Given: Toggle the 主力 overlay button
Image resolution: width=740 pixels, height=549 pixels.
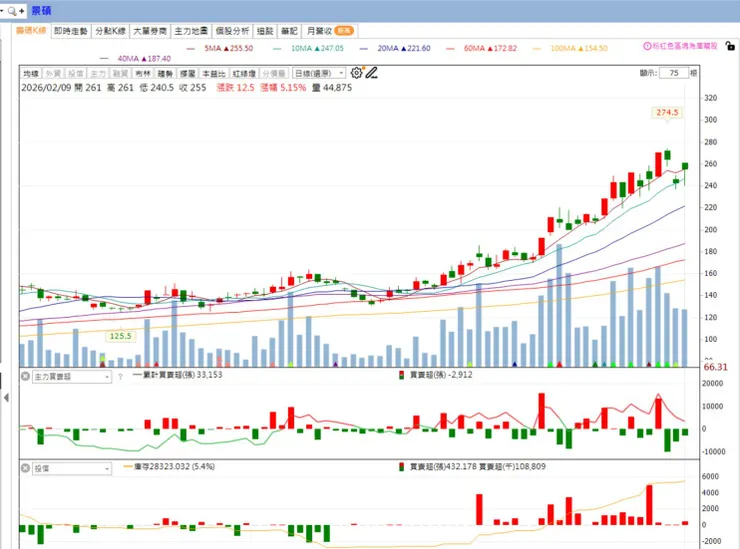Looking at the screenshot, I should click(x=98, y=73).
